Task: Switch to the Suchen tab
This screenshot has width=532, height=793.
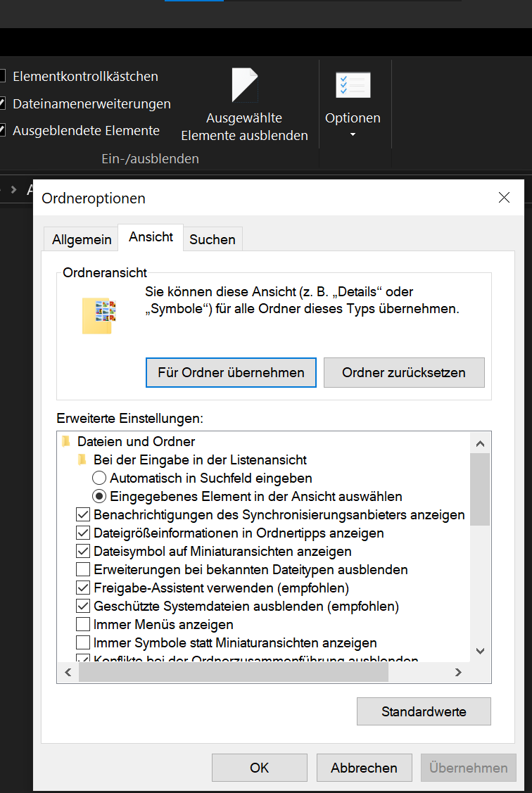Action: pos(213,239)
